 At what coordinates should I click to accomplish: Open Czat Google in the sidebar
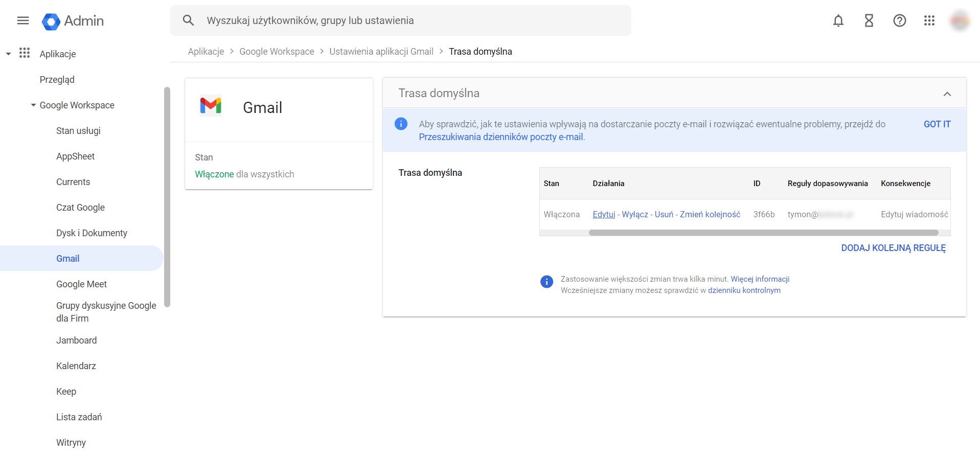point(80,208)
